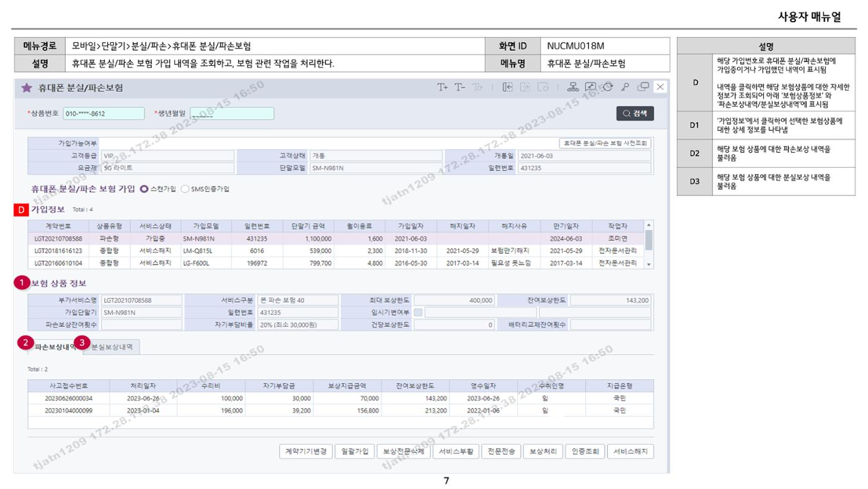Open the organization chart icon
The image size is (868, 489).
click(573, 87)
